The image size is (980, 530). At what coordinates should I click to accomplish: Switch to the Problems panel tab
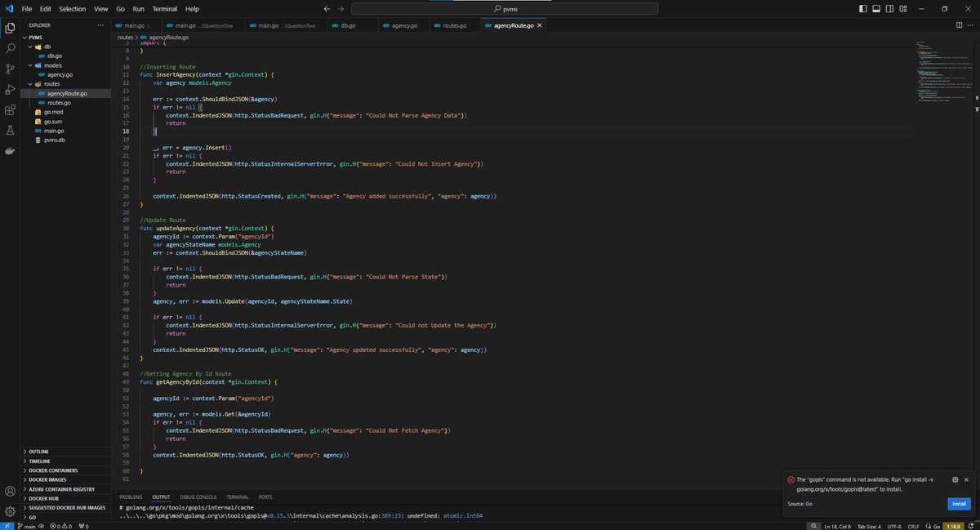(131, 497)
